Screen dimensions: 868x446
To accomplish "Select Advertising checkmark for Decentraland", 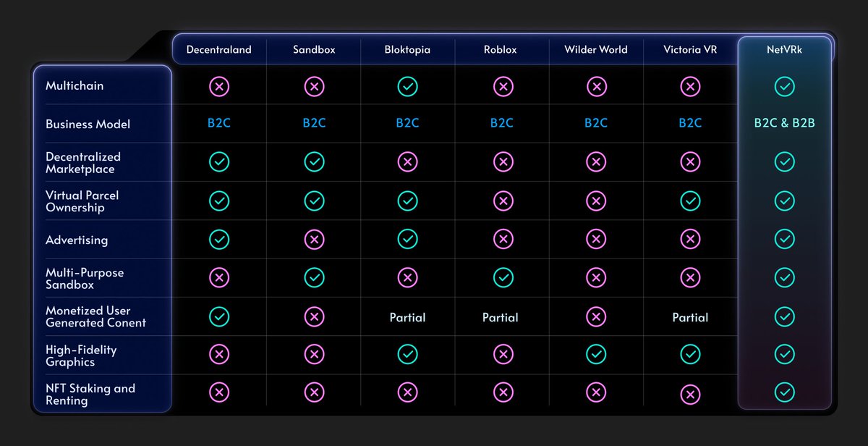I will (x=219, y=239).
